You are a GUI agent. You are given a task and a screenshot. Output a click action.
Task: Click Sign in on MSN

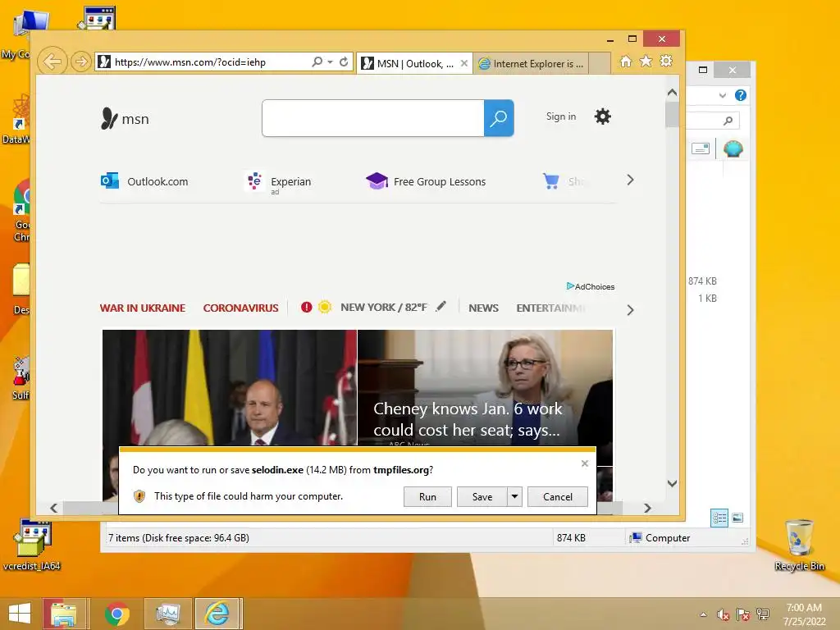pos(561,116)
